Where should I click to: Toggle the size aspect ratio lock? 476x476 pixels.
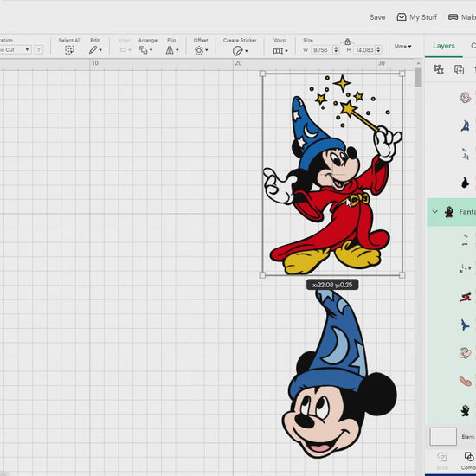pyautogui.click(x=348, y=42)
